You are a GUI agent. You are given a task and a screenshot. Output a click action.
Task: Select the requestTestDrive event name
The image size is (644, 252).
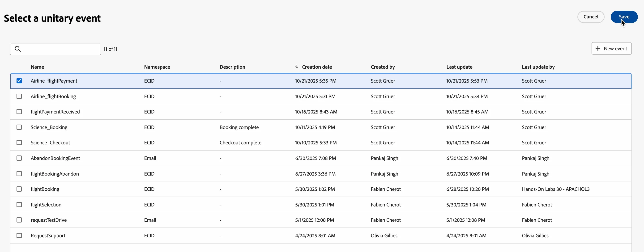tap(49, 220)
